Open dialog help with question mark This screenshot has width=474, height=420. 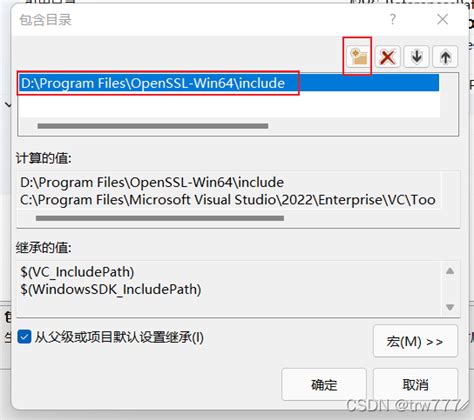click(393, 19)
